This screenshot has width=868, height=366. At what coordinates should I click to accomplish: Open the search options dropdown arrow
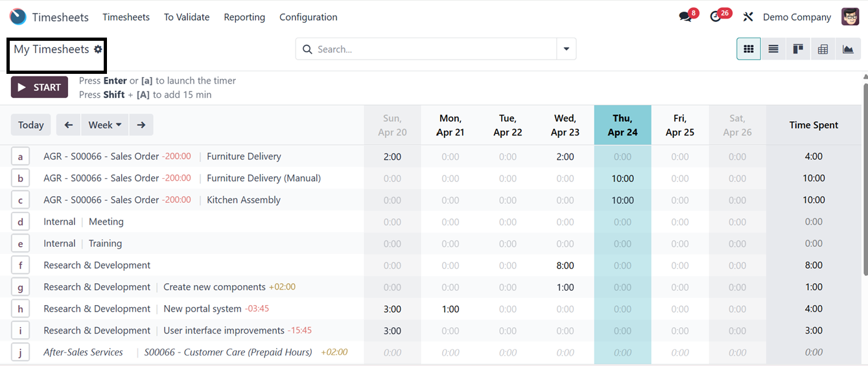pyautogui.click(x=567, y=49)
